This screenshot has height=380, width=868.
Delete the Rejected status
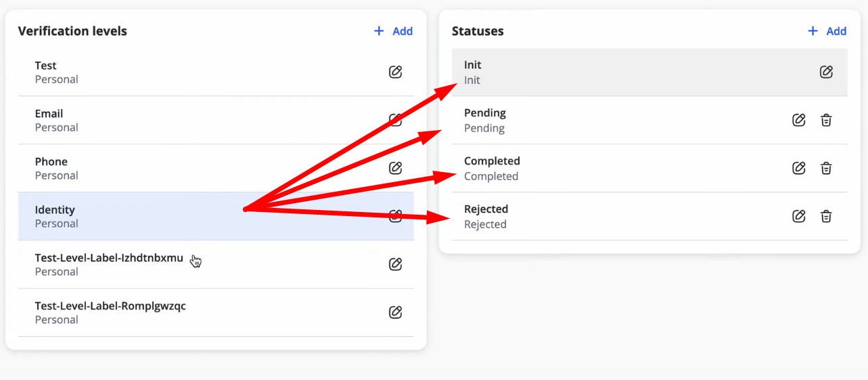click(x=826, y=216)
